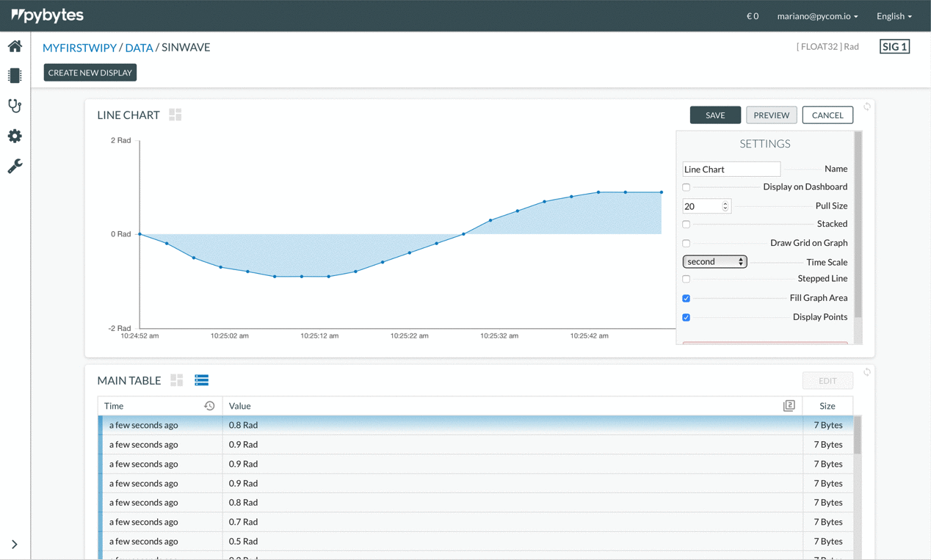
Task: Check the Draw Grid on Graph option
Action: (687, 243)
